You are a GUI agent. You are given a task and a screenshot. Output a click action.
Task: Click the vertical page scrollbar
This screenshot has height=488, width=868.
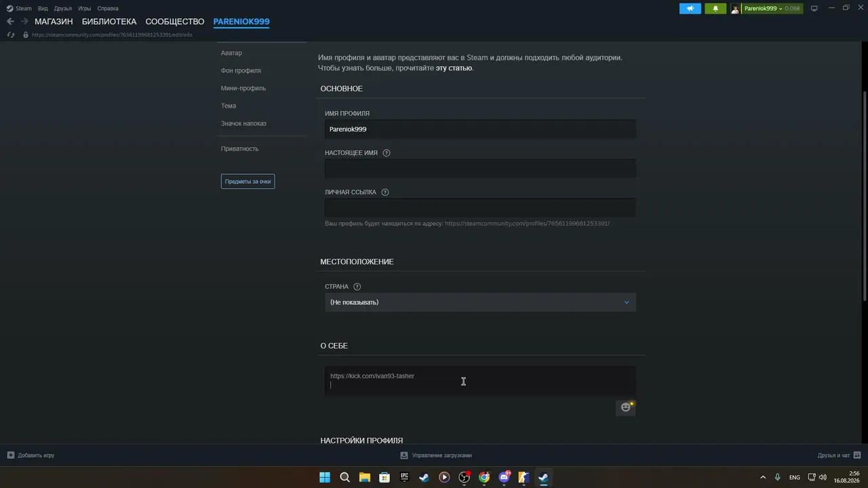pyautogui.click(x=864, y=196)
